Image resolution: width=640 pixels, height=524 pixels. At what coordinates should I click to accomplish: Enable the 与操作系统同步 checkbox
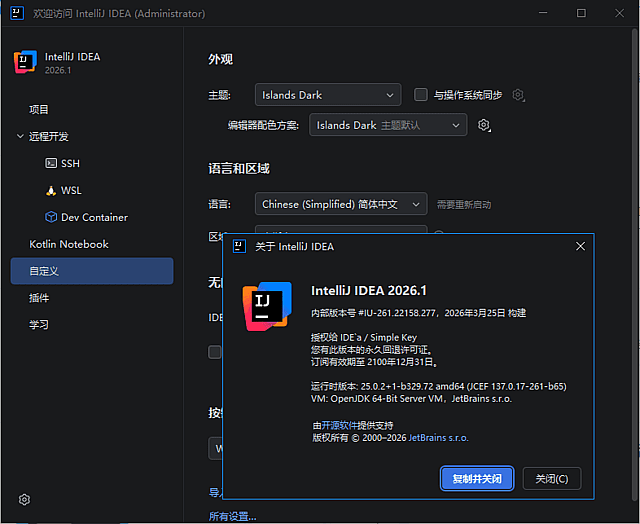click(x=421, y=95)
